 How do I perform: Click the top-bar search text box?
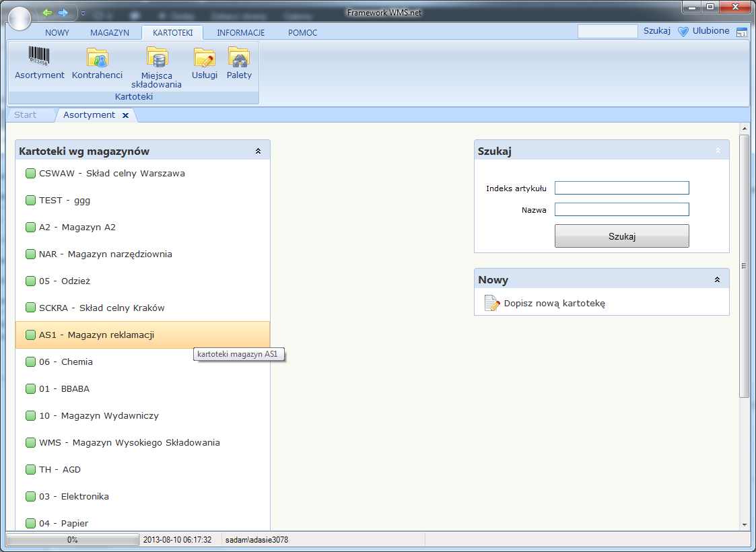(x=607, y=32)
